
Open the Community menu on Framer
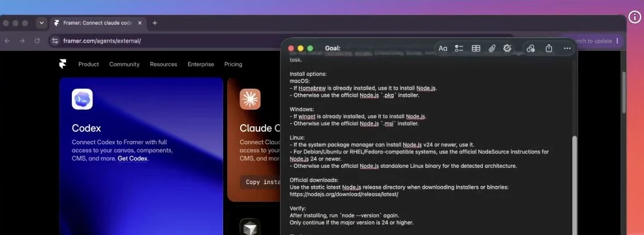click(x=125, y=64)
